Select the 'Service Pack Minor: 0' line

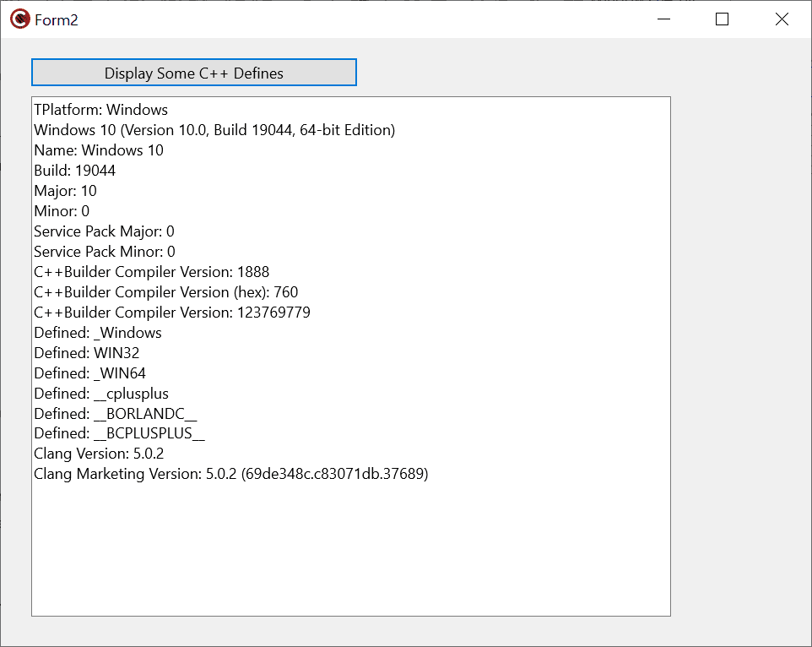click(105, 251)
